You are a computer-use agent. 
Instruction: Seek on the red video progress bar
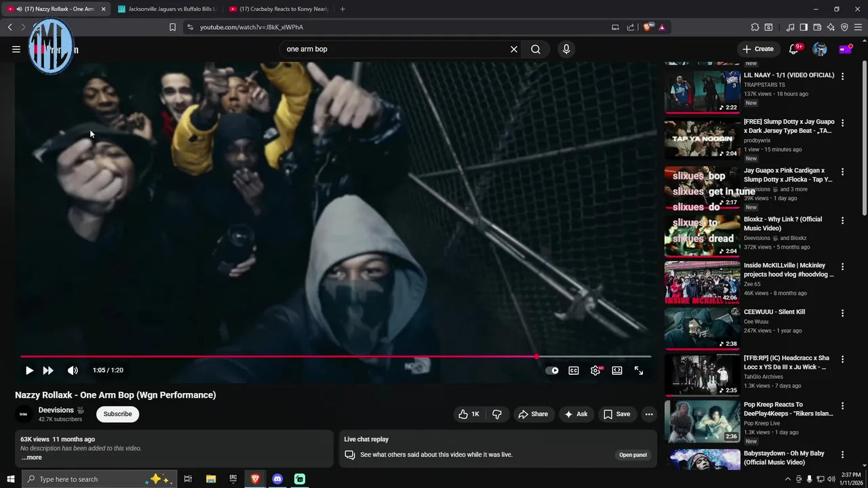tap(336, 356)
